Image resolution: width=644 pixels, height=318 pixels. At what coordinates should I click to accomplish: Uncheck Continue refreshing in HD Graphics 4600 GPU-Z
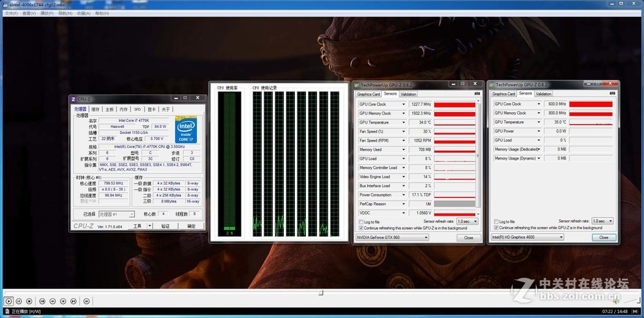[x=496, y=227]
